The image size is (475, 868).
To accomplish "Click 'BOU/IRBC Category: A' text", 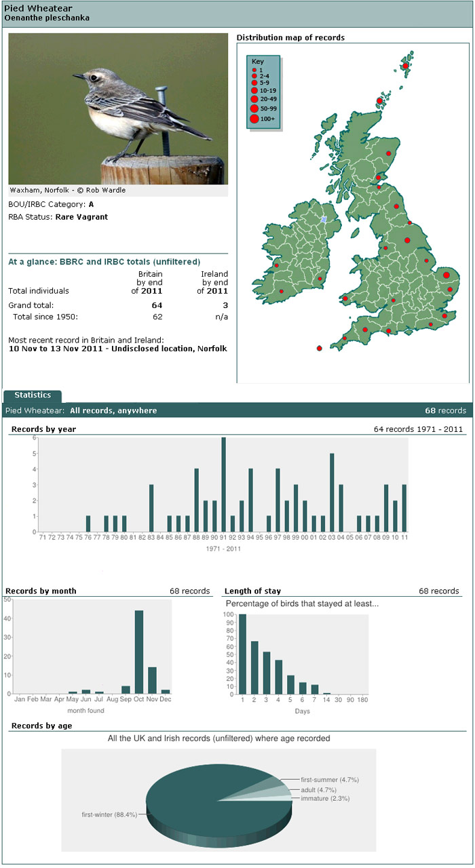I will pyautogui.click(x=51, y=203).
